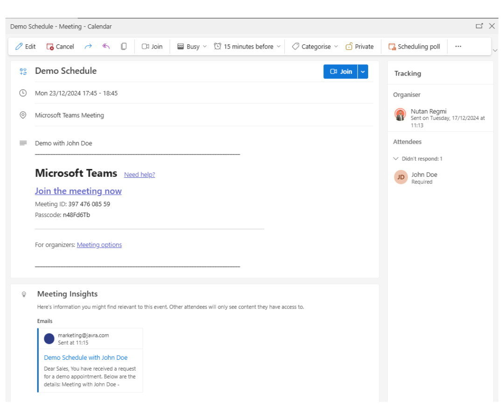504x420 pixels.
Task: Click the meeting type icon beside Demo Schedule
Action: [23, 71]
